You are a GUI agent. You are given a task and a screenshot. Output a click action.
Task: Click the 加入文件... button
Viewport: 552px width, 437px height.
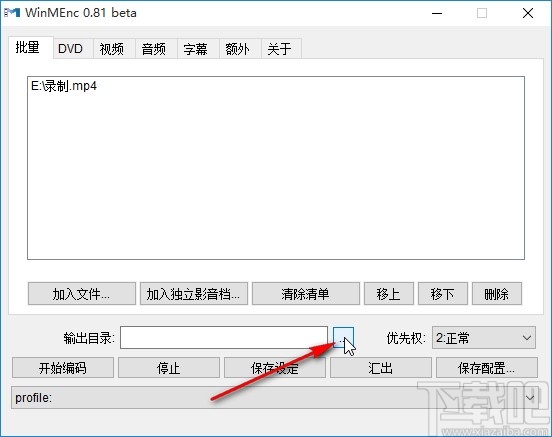[82, 293]
